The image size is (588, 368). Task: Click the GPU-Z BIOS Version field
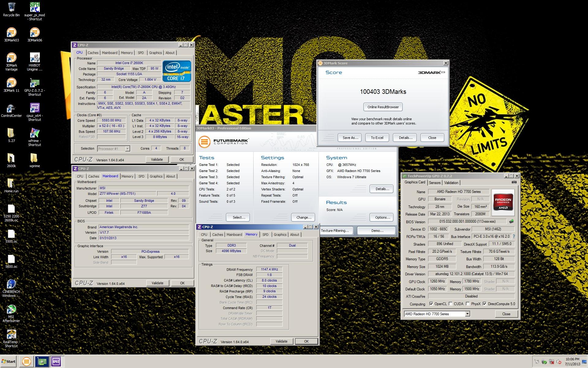point(467,221)
